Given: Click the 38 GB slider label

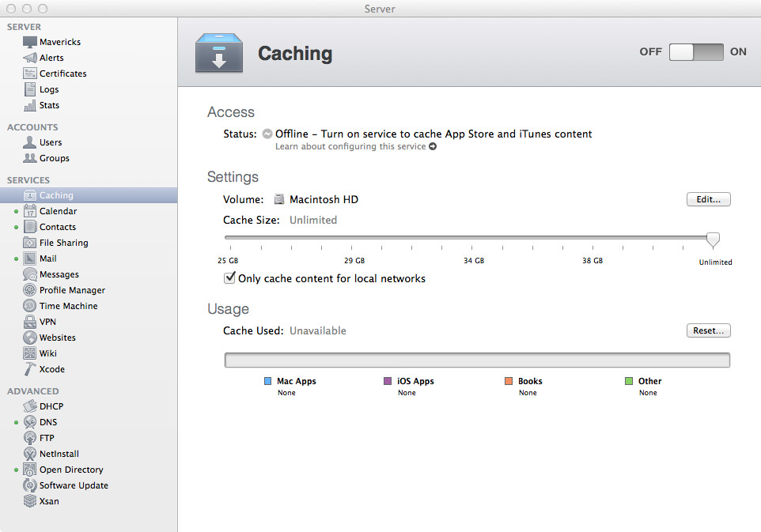Looking at the screenshot, I should click(x=593, y=260).
